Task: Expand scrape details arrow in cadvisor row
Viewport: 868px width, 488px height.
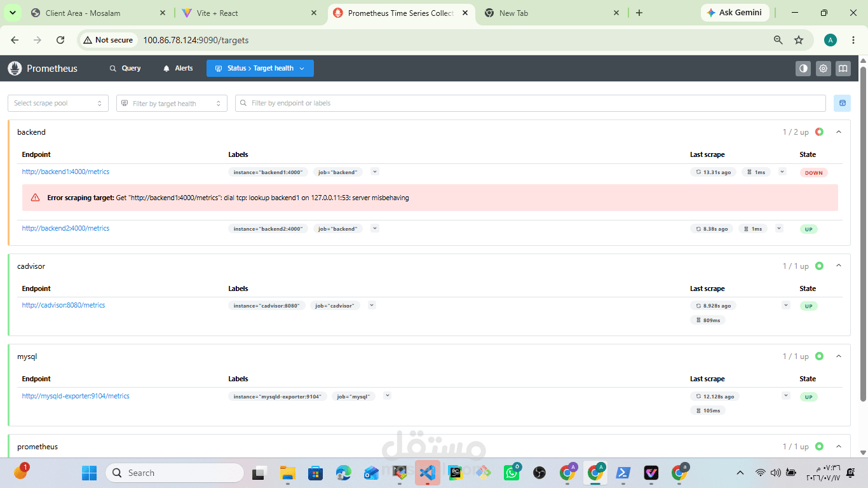Action: coord(786,306)
